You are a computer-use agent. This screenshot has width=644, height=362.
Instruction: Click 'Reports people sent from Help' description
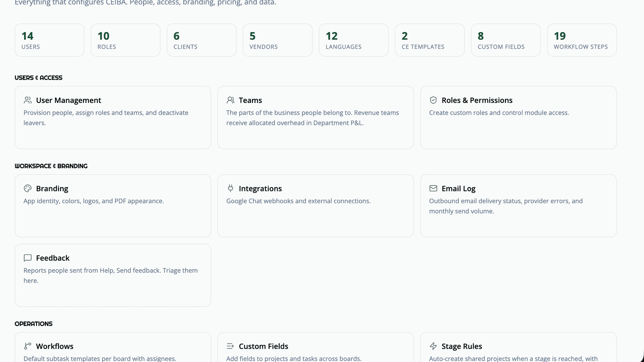pos(111,275)
